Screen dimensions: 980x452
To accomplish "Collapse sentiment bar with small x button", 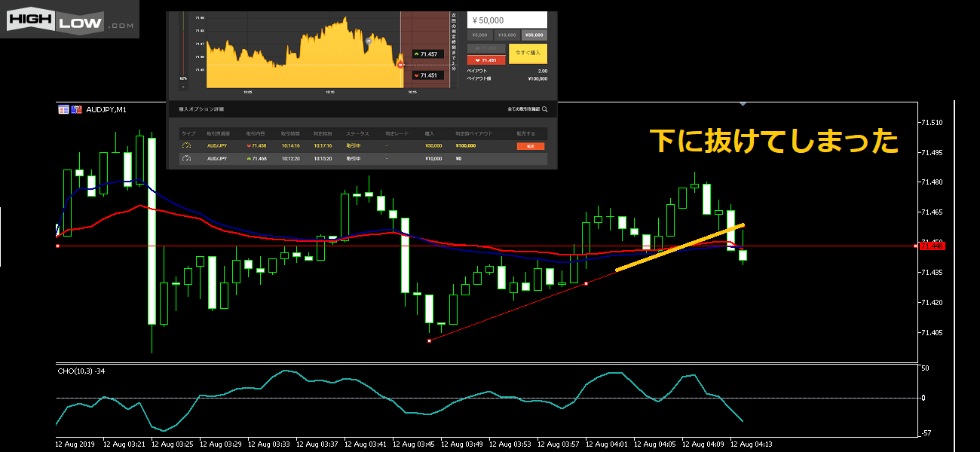I will tap(182, 85).
